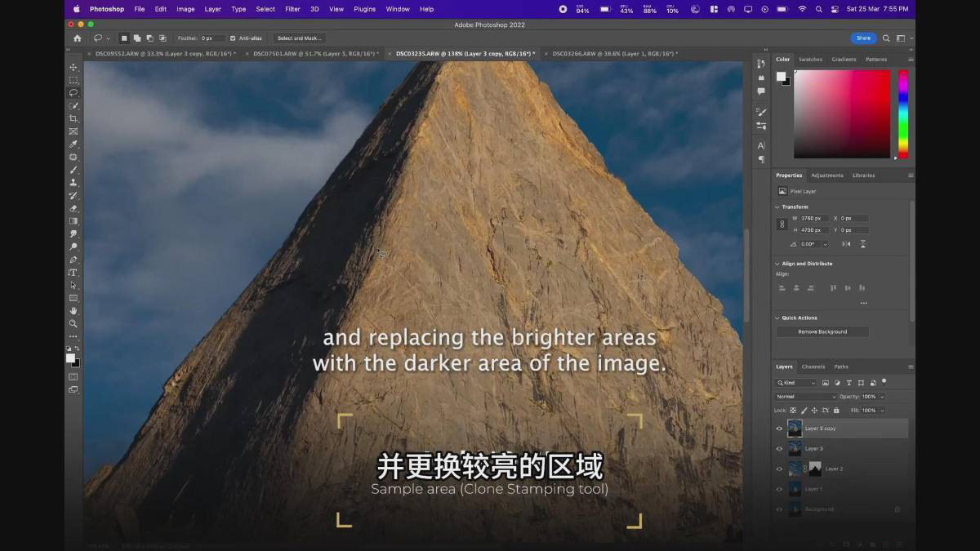Image resolution: width=980 pixels, height=551 pixels.
Task: Switch to the Adjustments tab
Action: click(827, 176)
